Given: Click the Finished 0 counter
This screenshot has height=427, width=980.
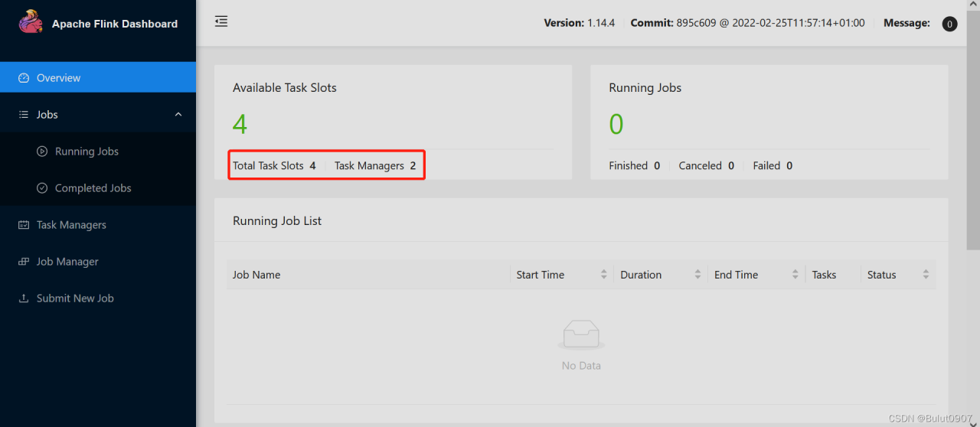Looking at the screenshot, I should coord(634,165).
